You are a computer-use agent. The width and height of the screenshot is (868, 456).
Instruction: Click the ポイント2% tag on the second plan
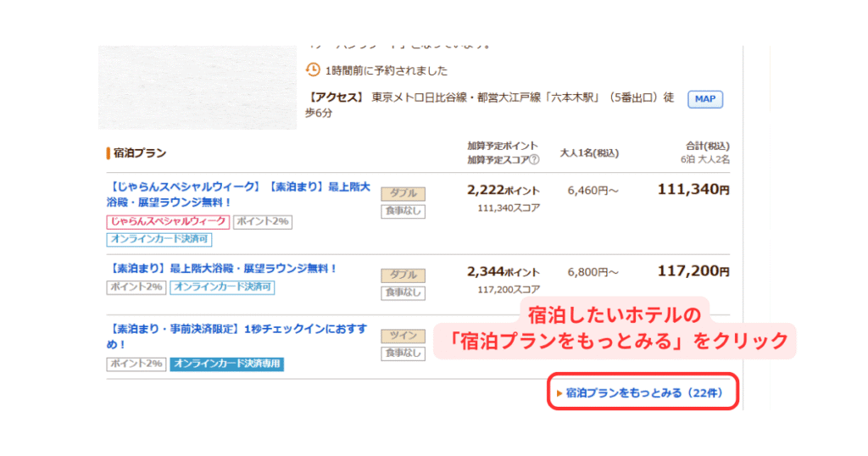pos(136,287)
